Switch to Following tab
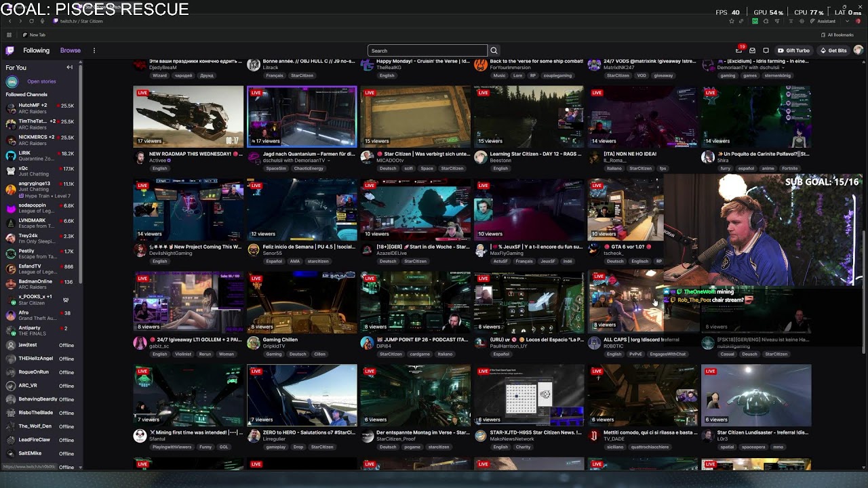Image resolution: width=868 pixels, height=488 pixels. (x=36, y=50)
